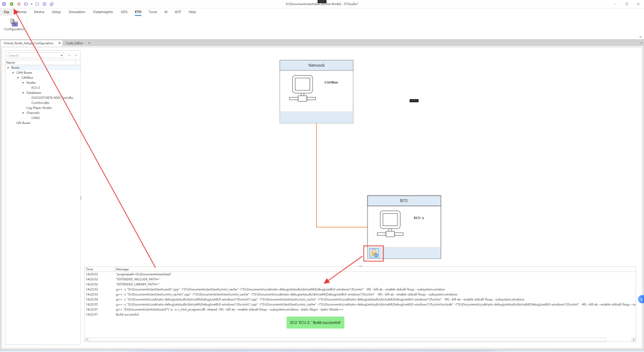644x352 pixels.
Task: Click the Configuration icon in the ETO ribbon
Action: pyautogui.click(x=14, y=24)
